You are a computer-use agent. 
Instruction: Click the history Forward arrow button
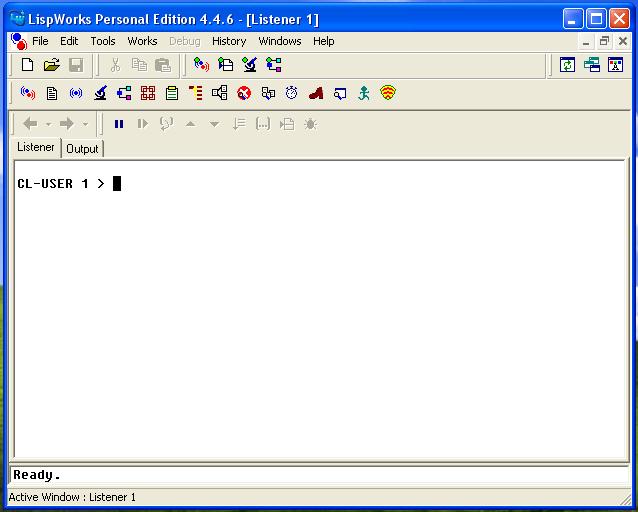[x=67, y=123]
